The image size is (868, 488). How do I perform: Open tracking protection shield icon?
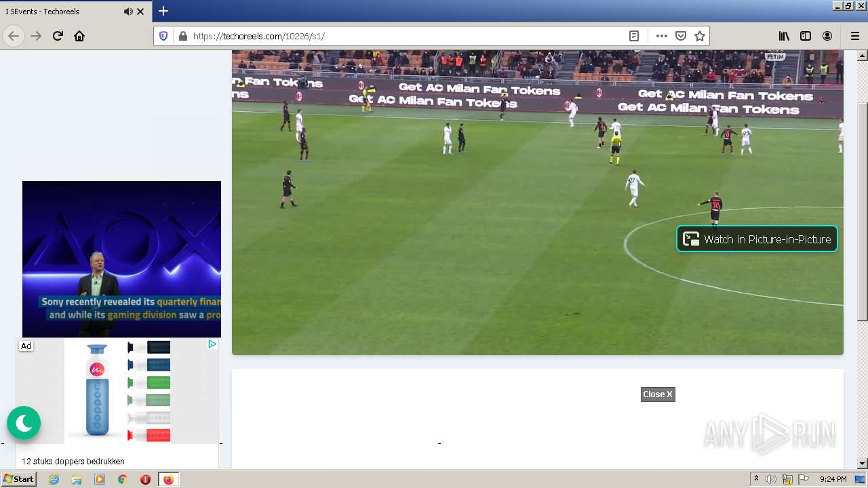coord(163,36)
